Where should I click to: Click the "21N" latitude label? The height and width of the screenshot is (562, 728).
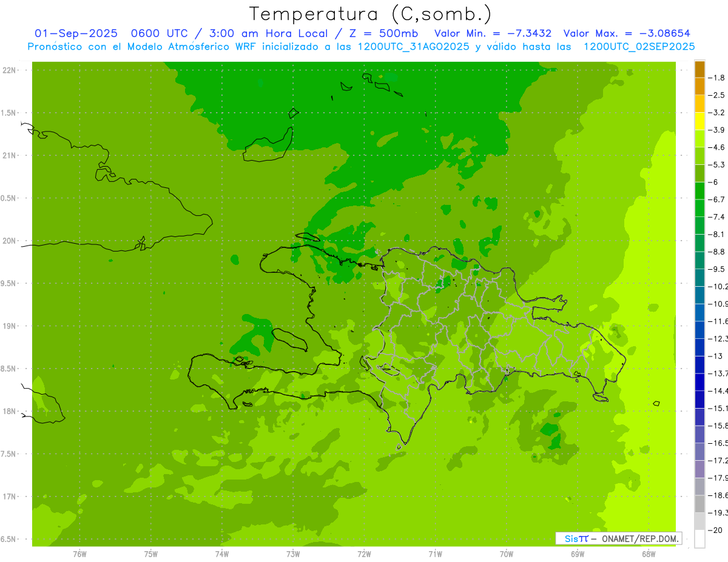coord(9,155)
